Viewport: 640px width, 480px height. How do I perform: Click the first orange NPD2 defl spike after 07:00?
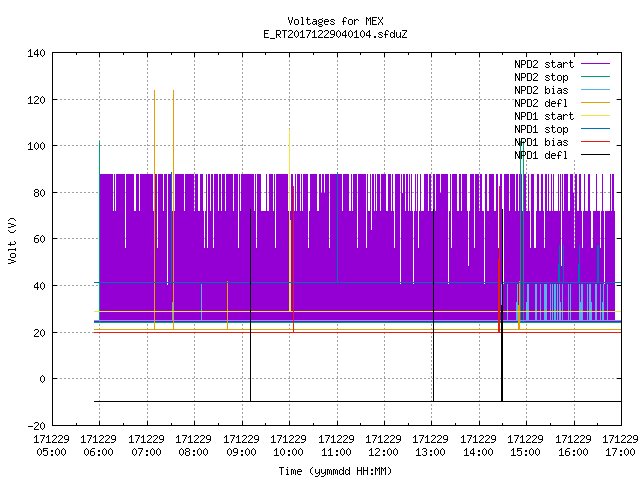[x=154, y=210]
